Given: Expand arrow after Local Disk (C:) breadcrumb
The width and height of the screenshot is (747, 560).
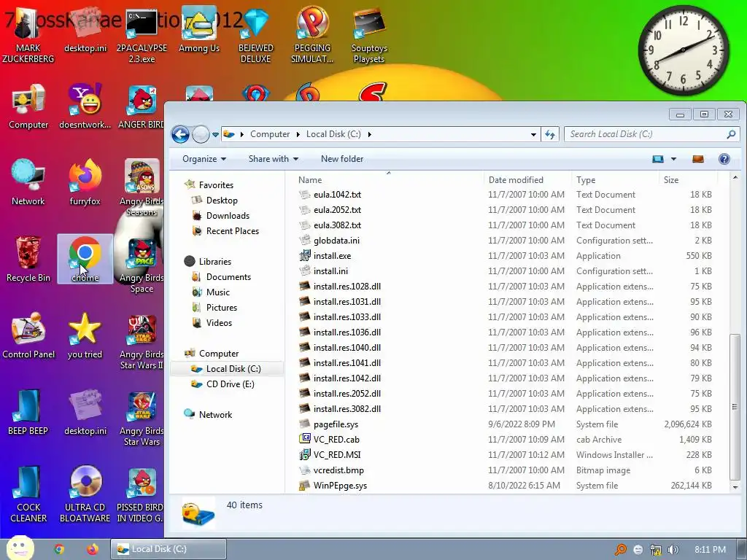Looking at the screenshot, I should tap(369, 134).
